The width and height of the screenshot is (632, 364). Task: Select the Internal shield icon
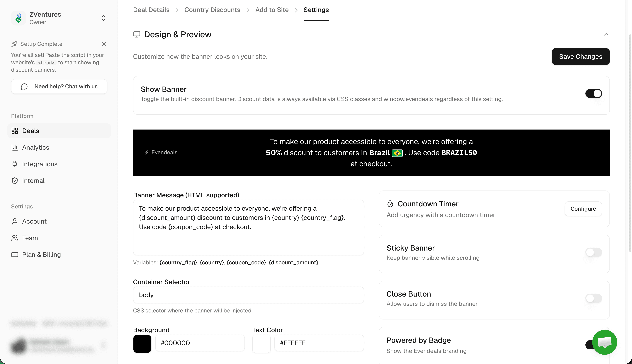pyautogui.click(x=15, y=181)
